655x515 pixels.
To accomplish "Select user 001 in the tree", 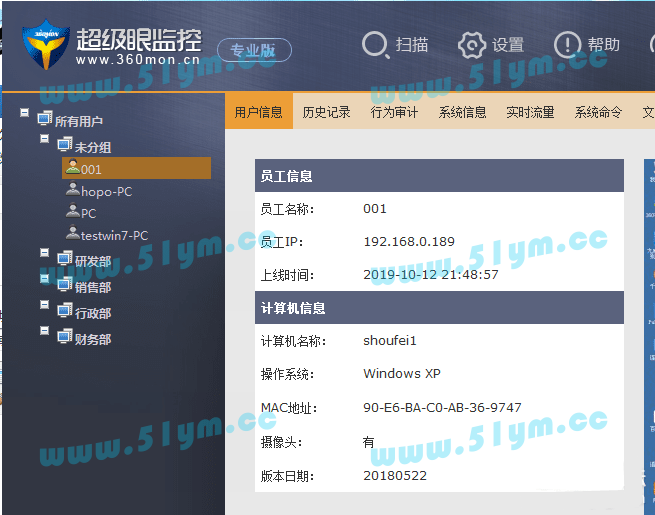I will coord(136,168).
